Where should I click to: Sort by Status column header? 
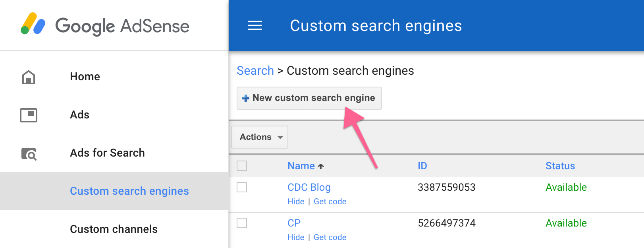click(560, 166)
